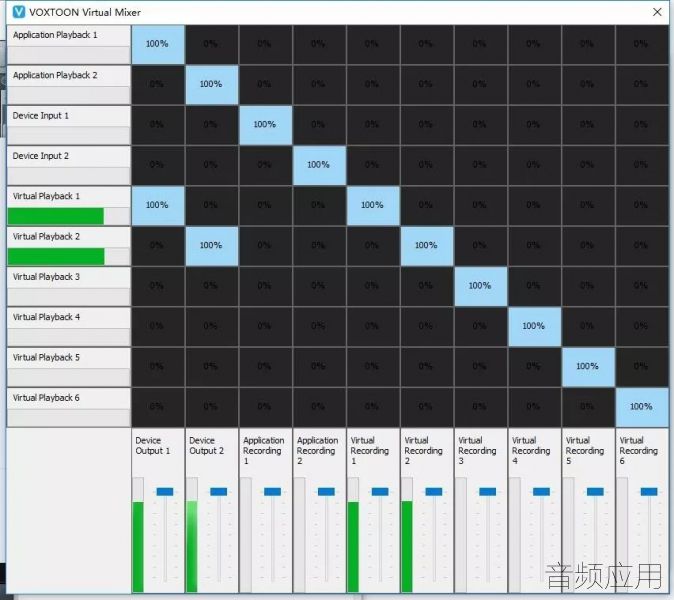Viewport: 674px width, 600px height.
Task: Click the VOXTOON Virtual Mixer title text
Action: coord(85,12)
